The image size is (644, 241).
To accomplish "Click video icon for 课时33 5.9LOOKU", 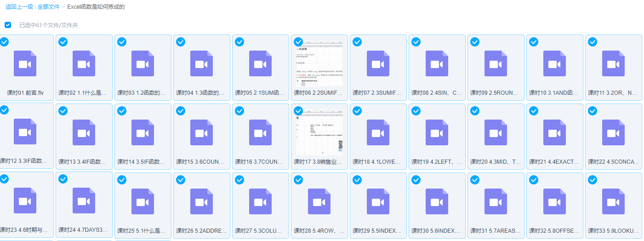I will pyautogui.click(x=613, y=201).
